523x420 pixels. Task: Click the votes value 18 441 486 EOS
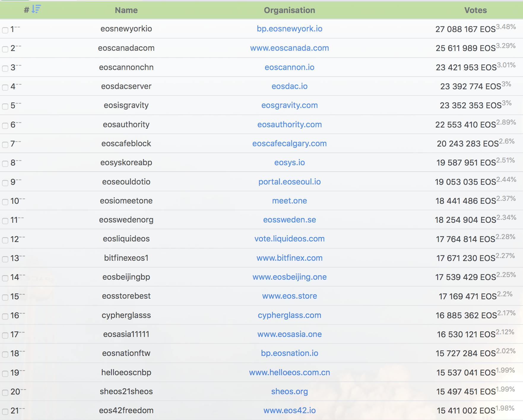tap(466, 201)
